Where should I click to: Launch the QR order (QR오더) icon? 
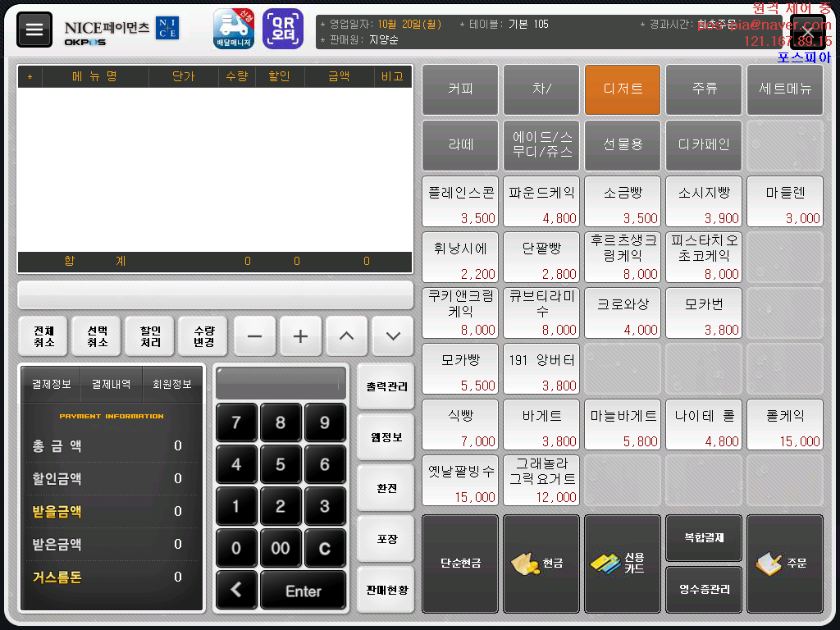(282, 30)
